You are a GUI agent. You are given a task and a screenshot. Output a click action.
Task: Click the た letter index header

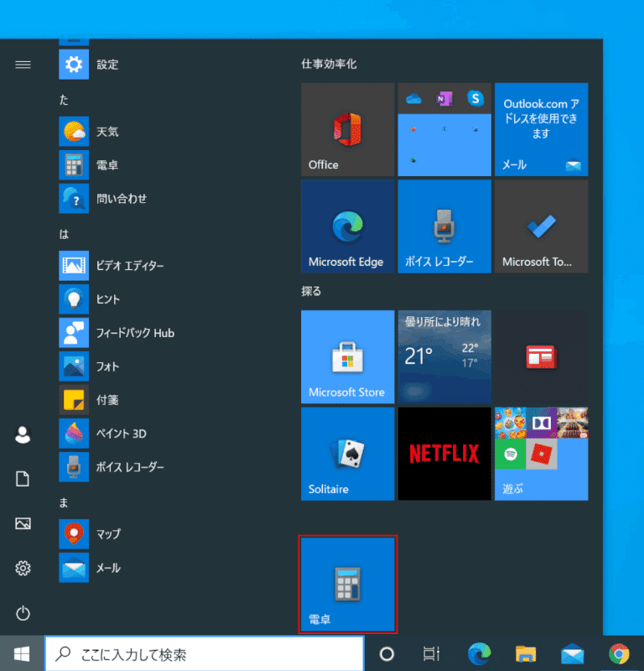point(64,100)
